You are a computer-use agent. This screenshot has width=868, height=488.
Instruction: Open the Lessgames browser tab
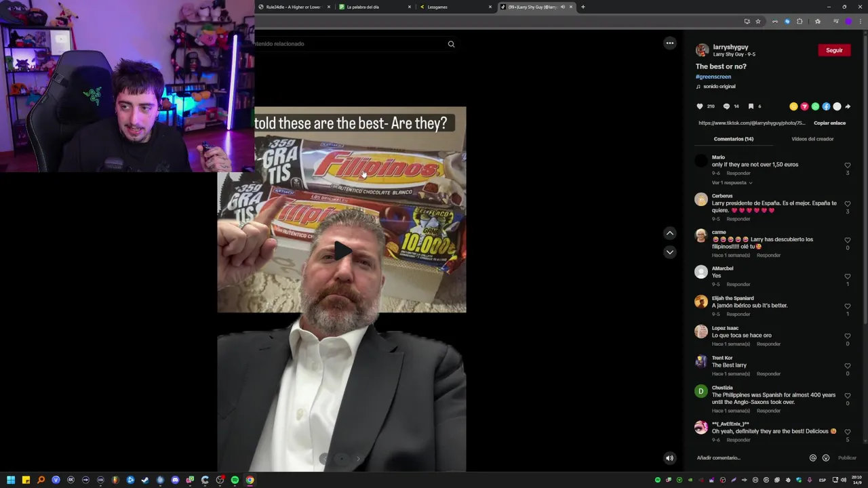coord(456,7)
